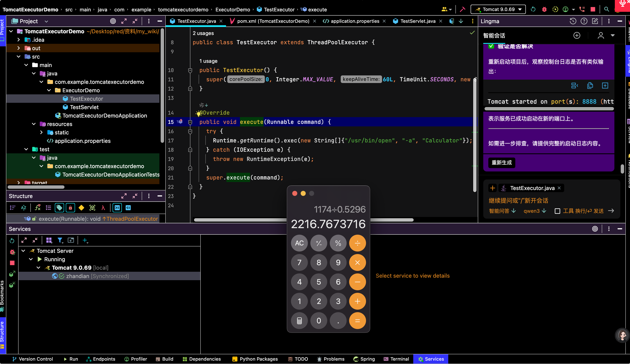This screenshot has width=630, height=364.
Task: Click the Lingma chat history clock icon
Action: pos(573,21)
